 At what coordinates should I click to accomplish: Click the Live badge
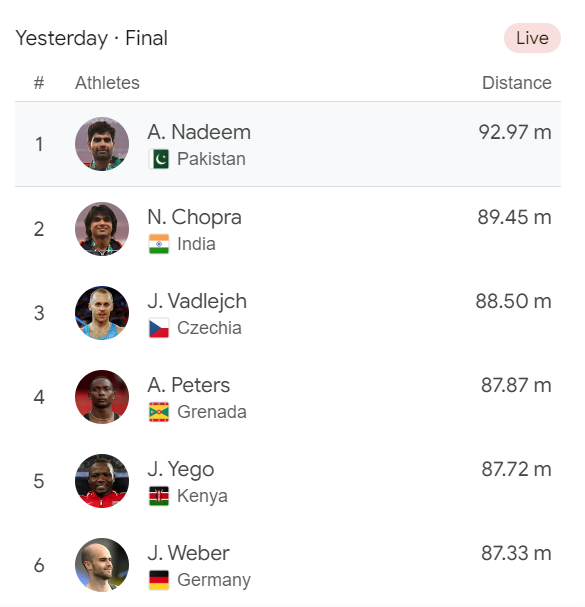click(532, 38)
